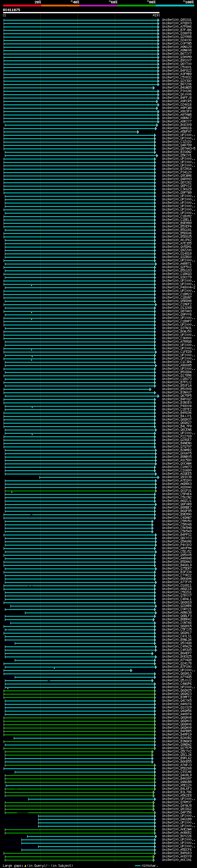
Task: Open the UniRef100_B6TIY7 entry
Action: click(x=176, y=54)
